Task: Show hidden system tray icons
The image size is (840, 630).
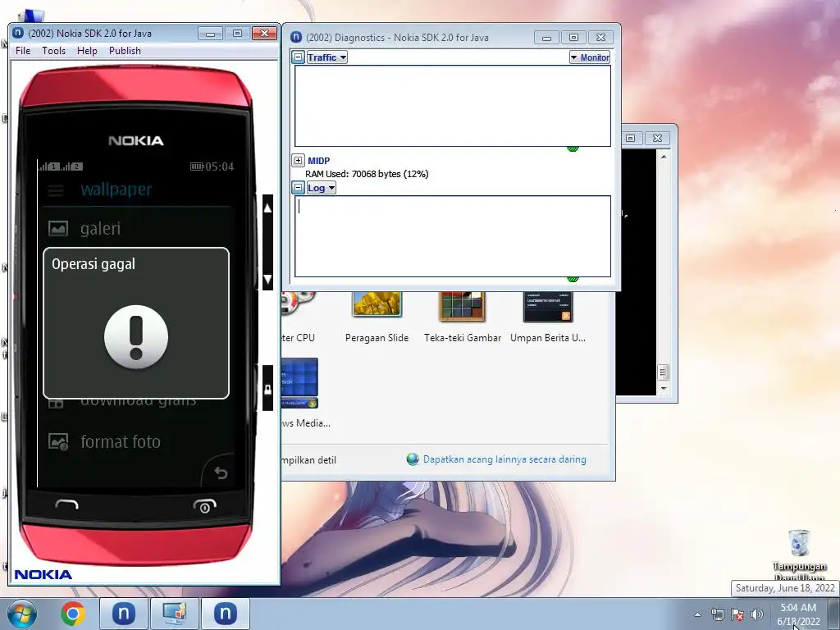Action: pos(697,614)
